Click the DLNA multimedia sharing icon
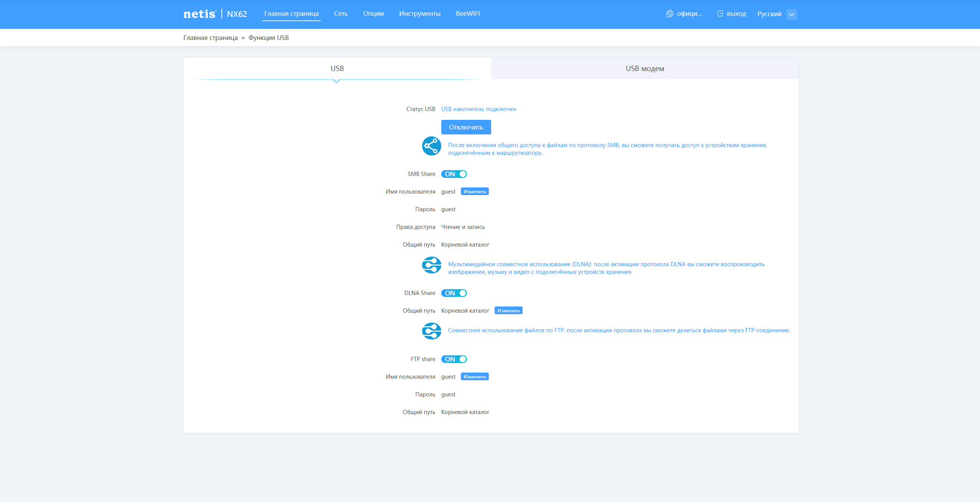 click(431, 265)
